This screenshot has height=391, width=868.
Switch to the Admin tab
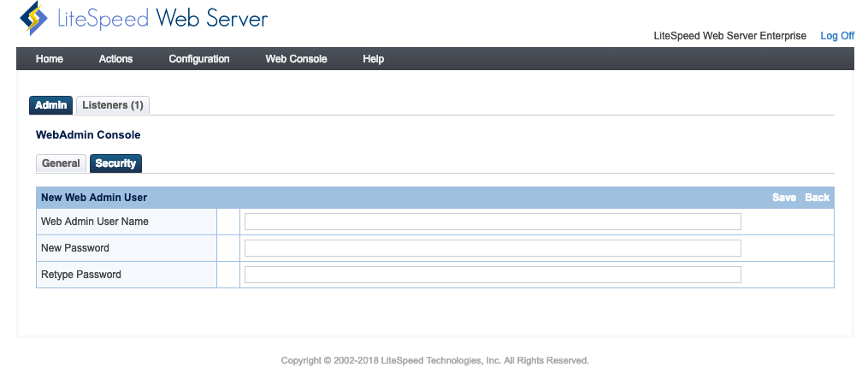(x=51, y=105)
